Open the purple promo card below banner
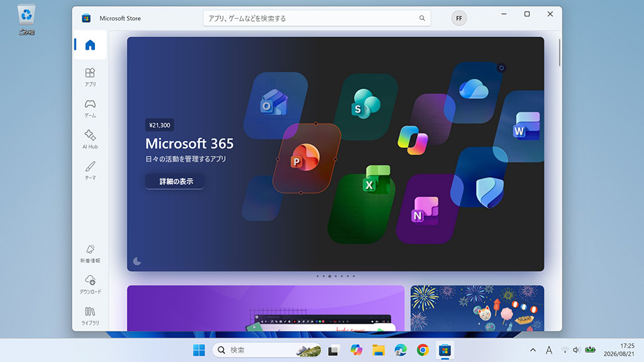The height and width of the screenshot is (362, 644). click(x=266, y=308)
